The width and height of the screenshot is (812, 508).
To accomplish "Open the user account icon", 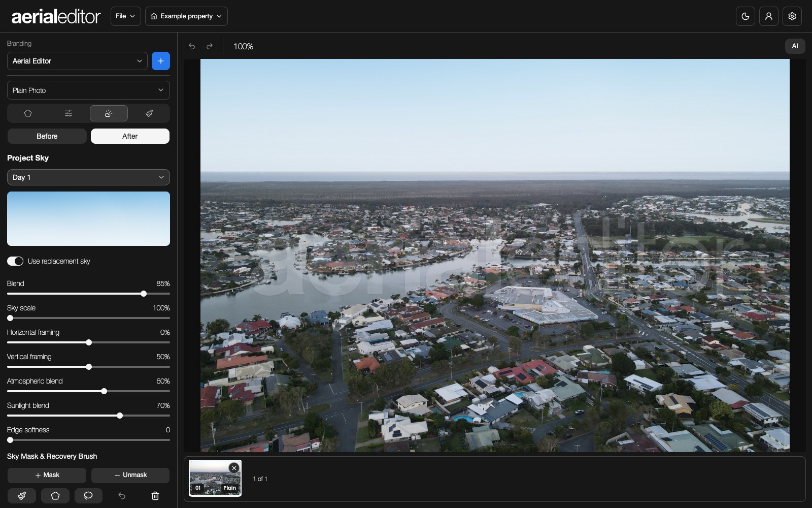I will (768, 16).
